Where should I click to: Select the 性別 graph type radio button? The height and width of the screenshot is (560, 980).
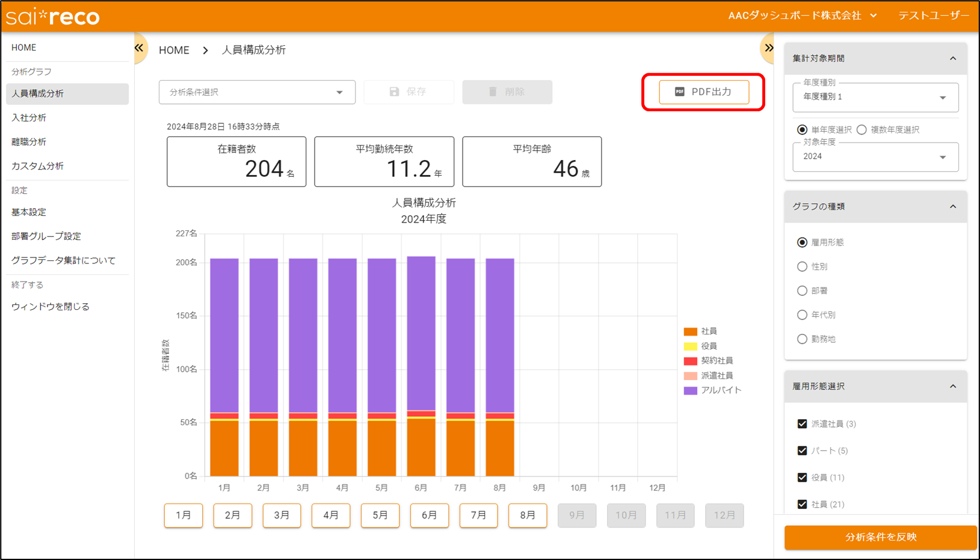coord(802,266)
